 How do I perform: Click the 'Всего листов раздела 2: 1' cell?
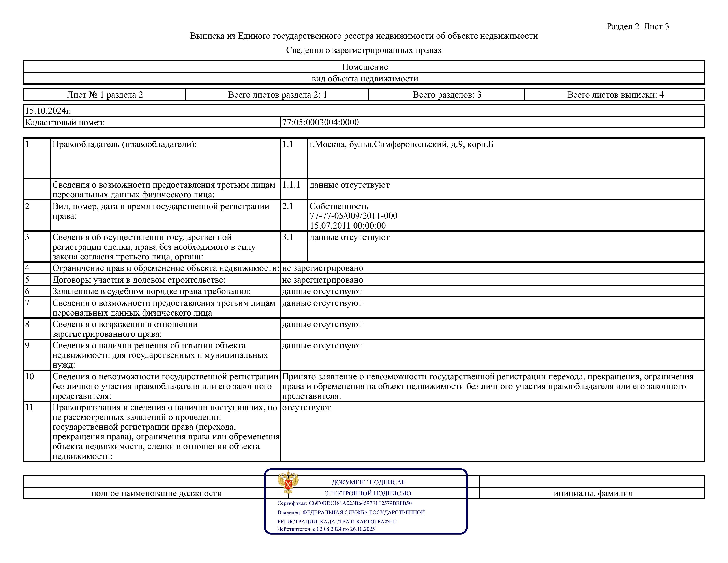point(277,95)
